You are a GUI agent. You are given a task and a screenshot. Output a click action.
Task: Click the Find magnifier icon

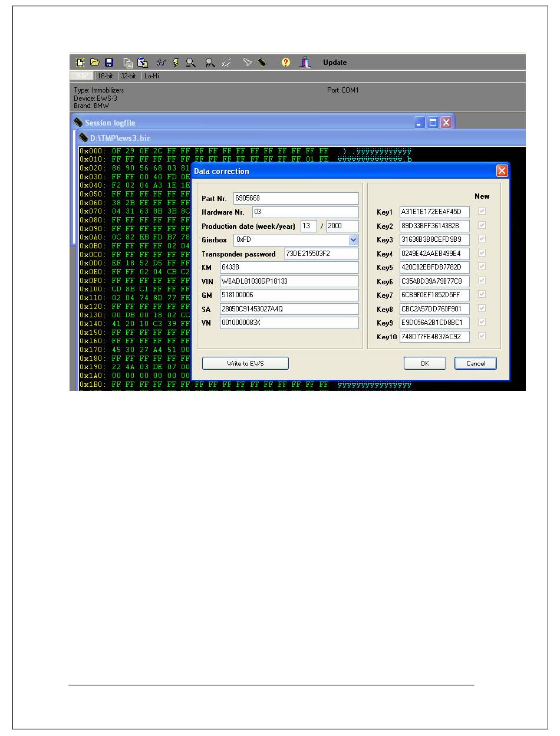pyautogui.click(x=190, y=63)
